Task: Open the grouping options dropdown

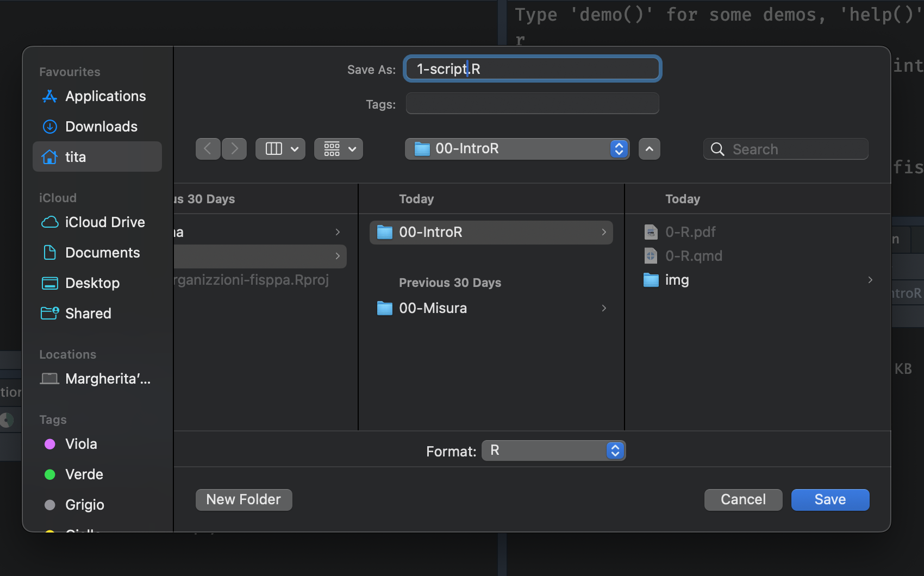Action: tap(339, 149)
